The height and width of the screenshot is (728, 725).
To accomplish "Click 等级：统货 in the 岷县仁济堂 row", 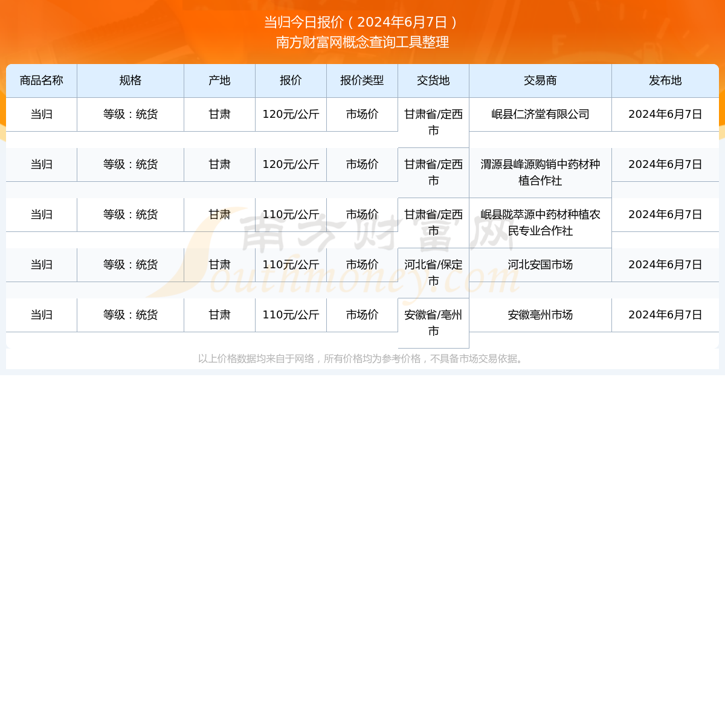I will pos(130,114).
